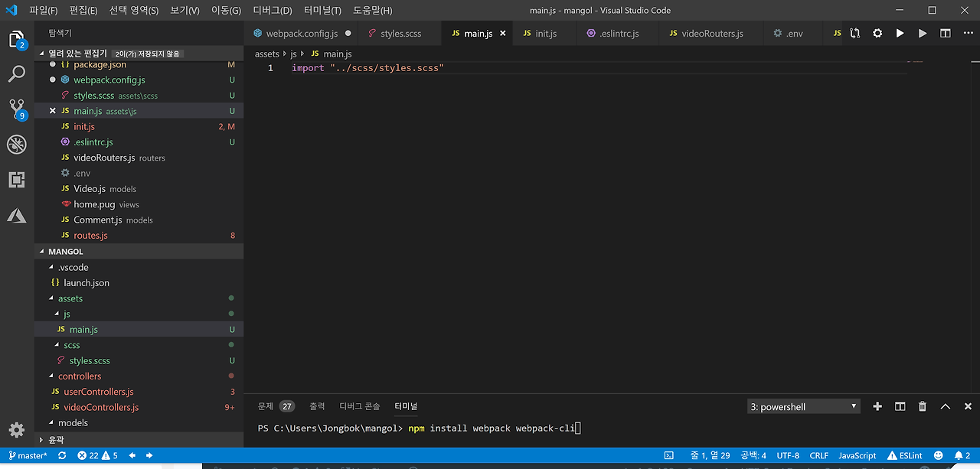This screenshot has width=980, height=469.
Task: Create a new terminal with plus icon
Action: [x=877, y=407]
